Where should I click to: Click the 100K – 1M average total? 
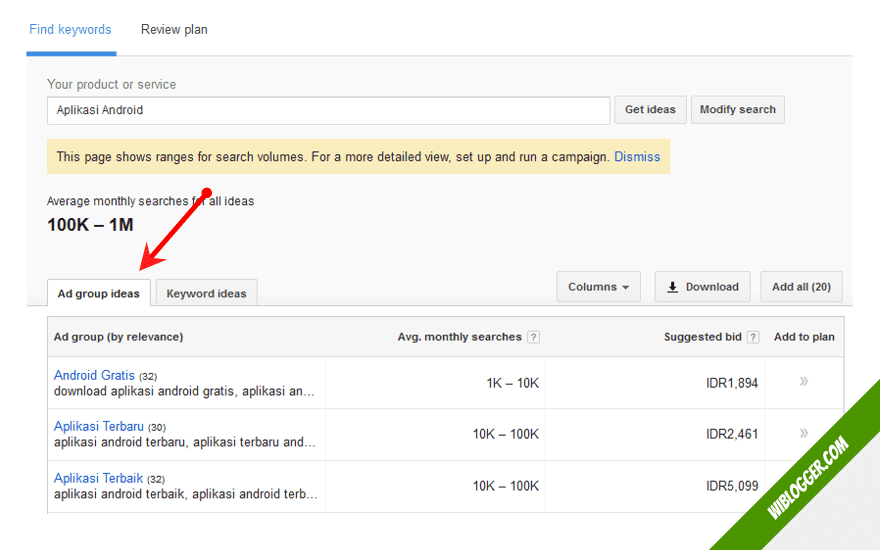[x=90, y=225]
